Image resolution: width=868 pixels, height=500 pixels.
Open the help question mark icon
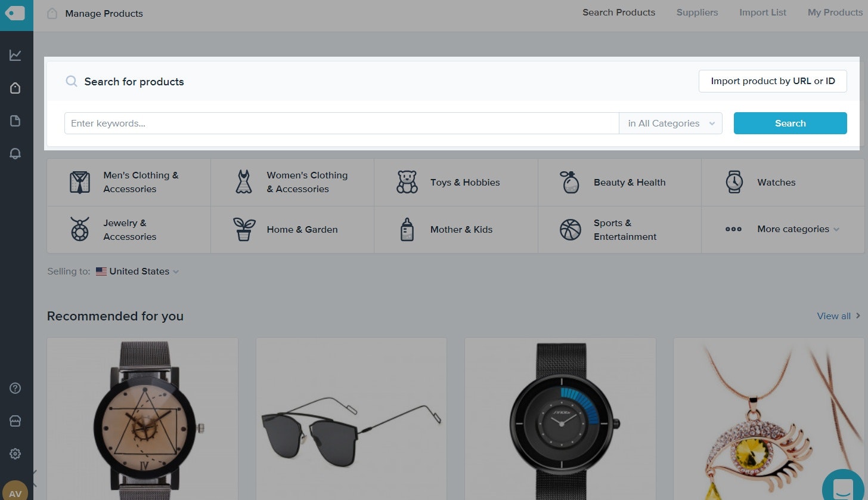[x=15, y=388]
